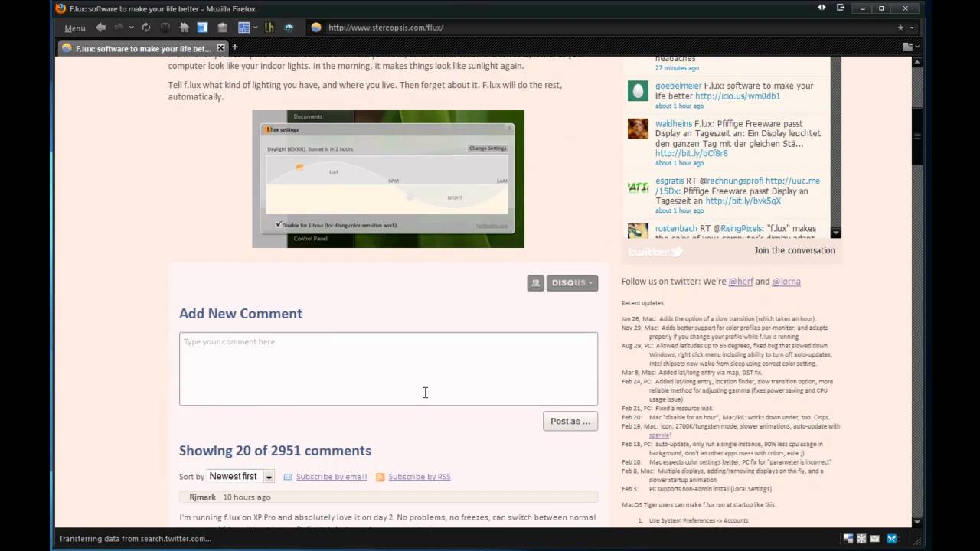Open the http://icio.us/wm0db1 link
The height and width of the screenshot is (551, 980).
(x=738, y=96)
